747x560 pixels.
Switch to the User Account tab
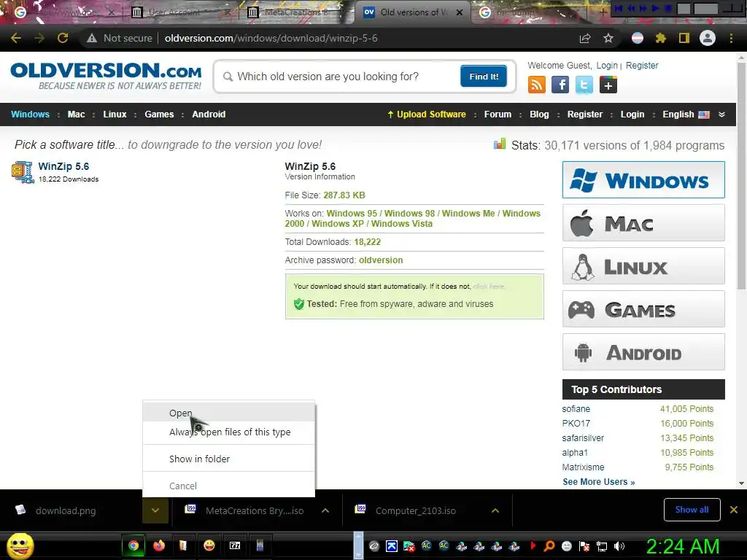pyautogui.click(x=182, y=12)
